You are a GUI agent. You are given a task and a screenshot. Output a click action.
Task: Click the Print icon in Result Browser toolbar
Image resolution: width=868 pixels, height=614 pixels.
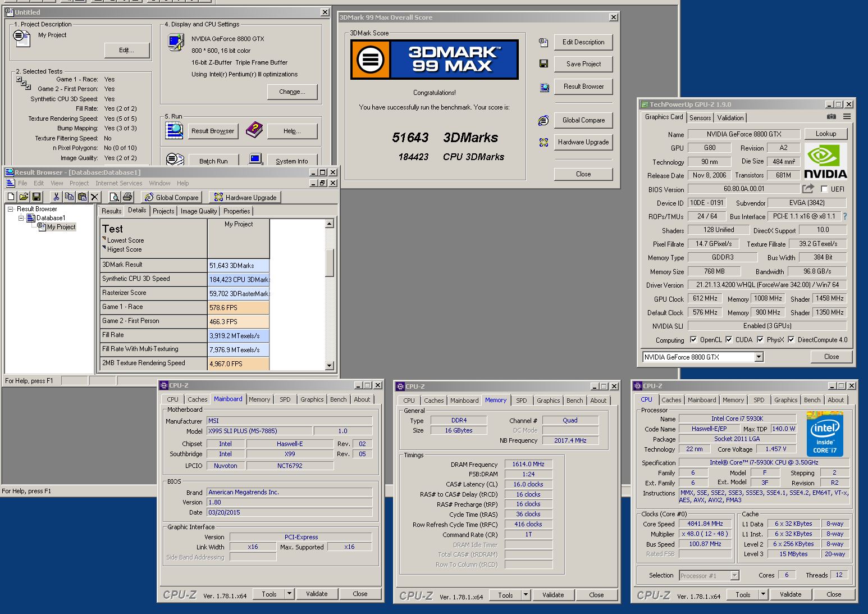127,197
